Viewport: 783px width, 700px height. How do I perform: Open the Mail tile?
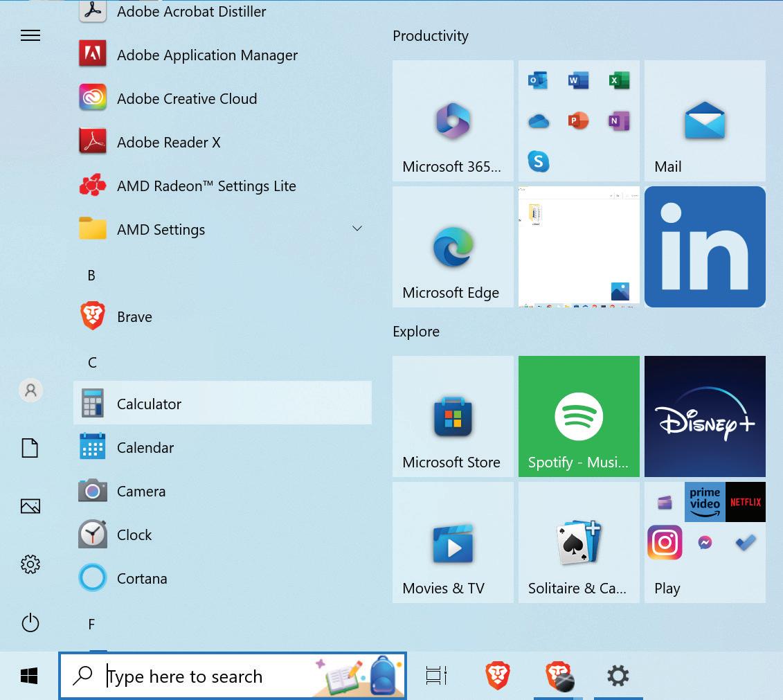tap(705, 121)
